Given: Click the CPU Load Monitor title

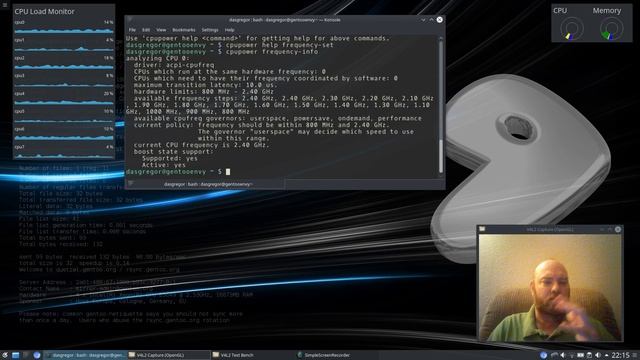Looking at the screenshot, I should pos(44,11).
